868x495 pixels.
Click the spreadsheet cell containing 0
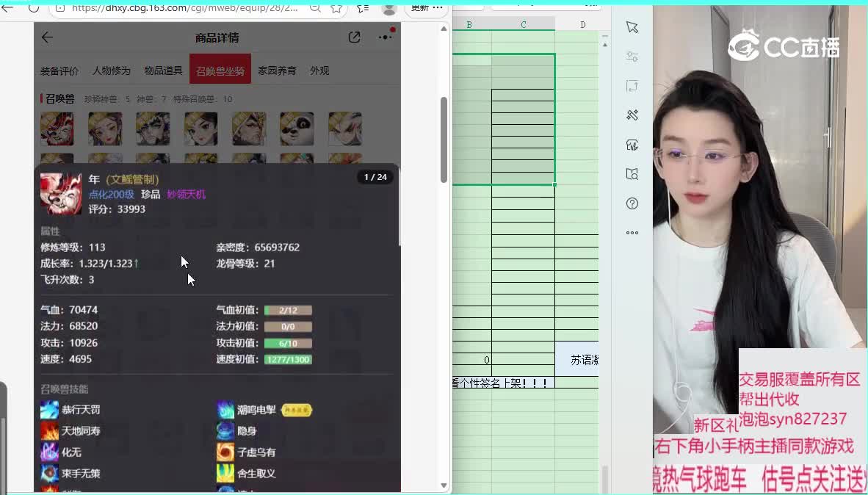(471, 360)
